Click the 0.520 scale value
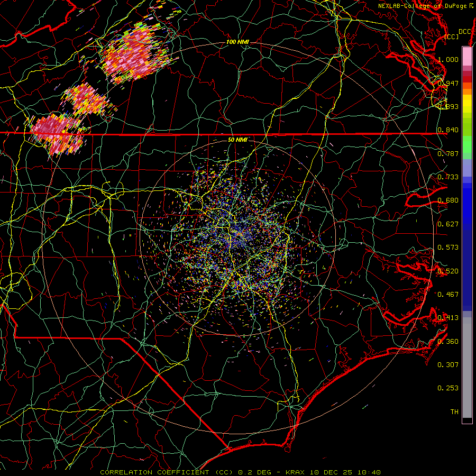This screenshot has width=476, height=476. coord(448,271)
